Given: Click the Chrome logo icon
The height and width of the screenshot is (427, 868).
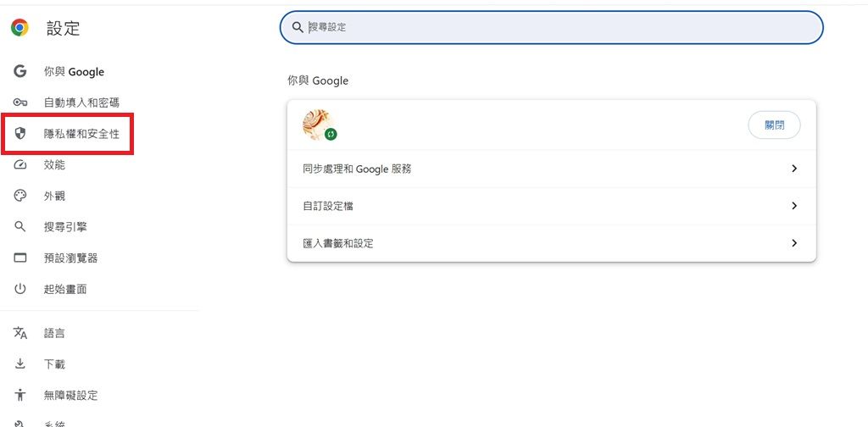Looking at the screenshot, I should pyautogui.click(x=19, y=28).
